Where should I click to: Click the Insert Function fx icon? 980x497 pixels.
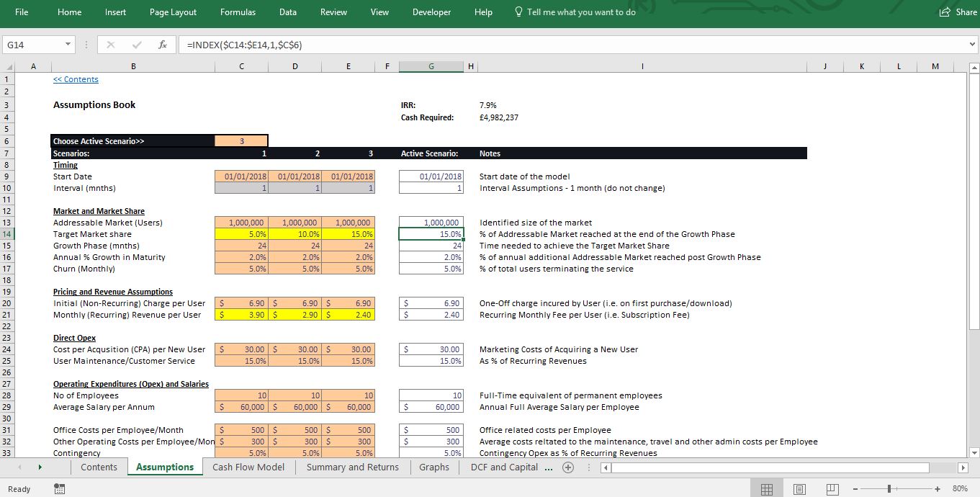tap(163, 45)
